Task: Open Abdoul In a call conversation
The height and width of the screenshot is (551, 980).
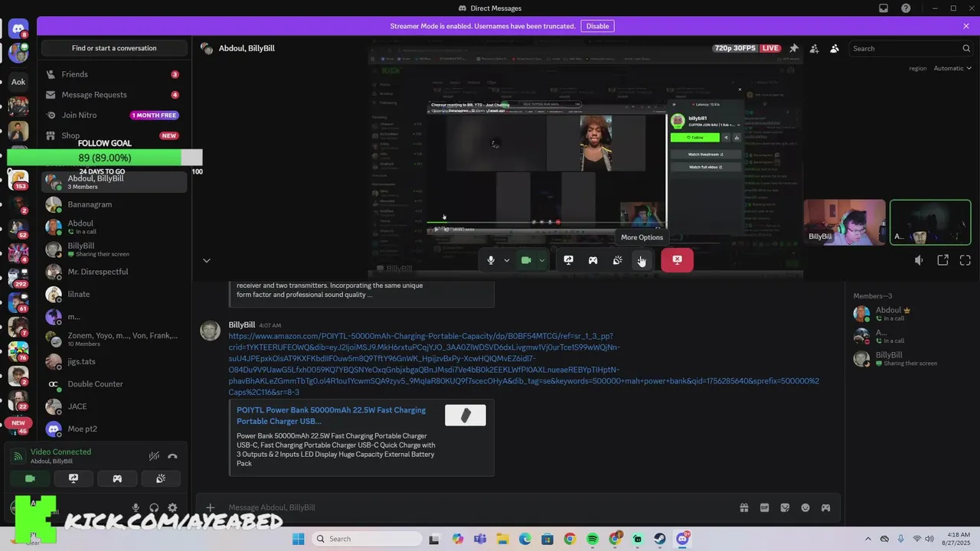Action: click(114, 227)
